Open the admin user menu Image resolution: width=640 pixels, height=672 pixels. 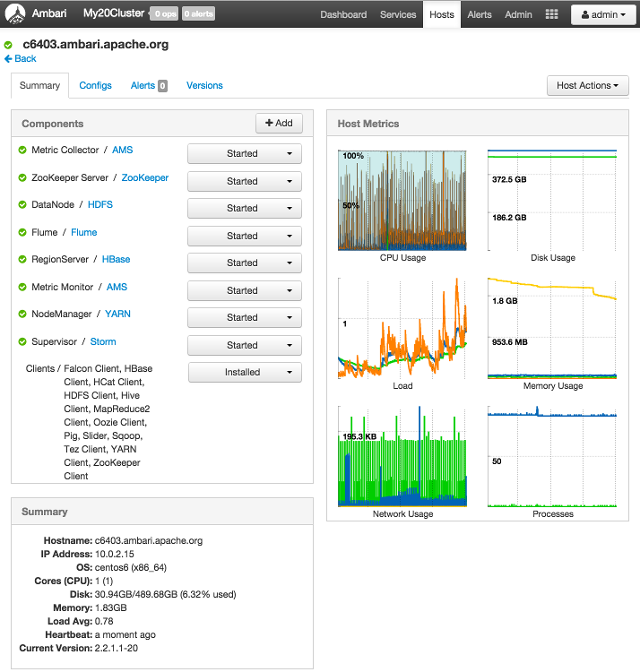[x=602, y=14]
